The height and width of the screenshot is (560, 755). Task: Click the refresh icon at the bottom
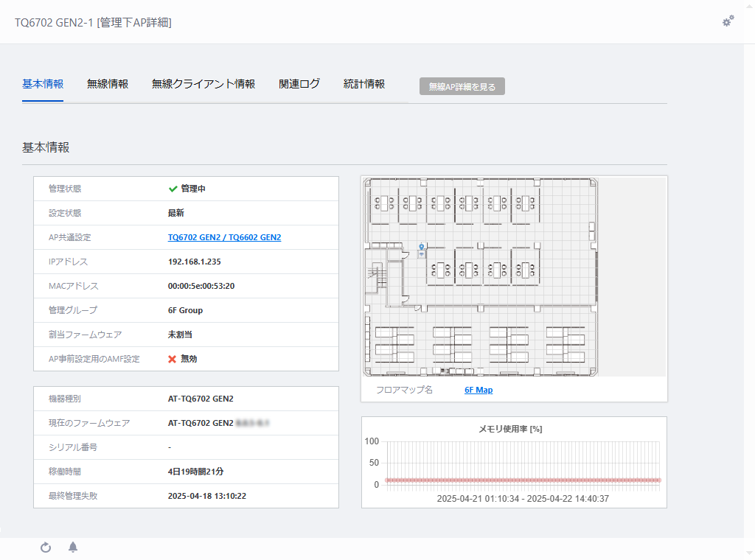tap(46, 547)
